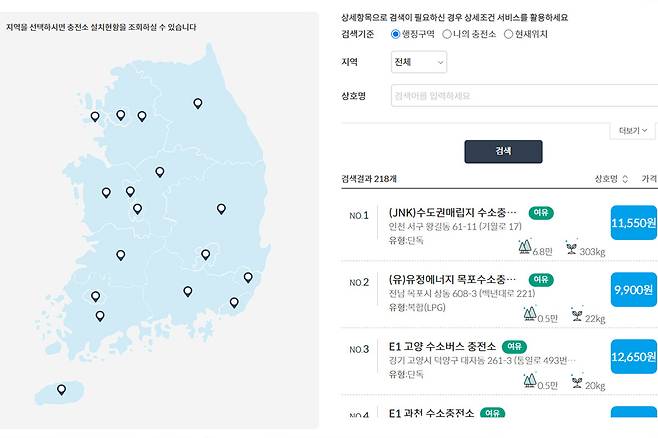Click the 9,900원 price button

(x=633, y=289)
